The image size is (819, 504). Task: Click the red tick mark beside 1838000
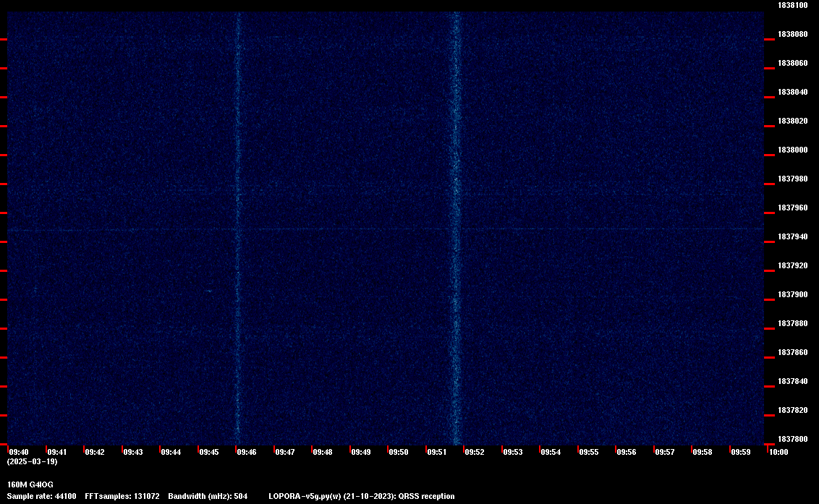(769, 155)
